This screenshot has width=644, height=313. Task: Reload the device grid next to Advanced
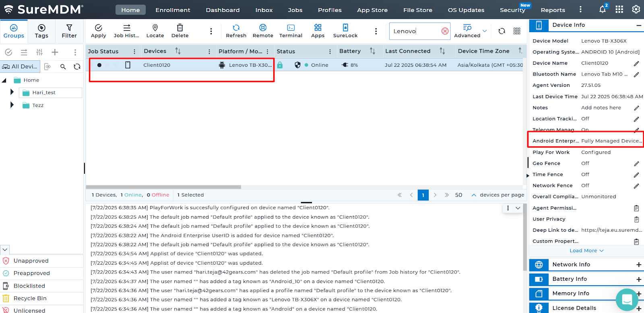click(502, 31)
